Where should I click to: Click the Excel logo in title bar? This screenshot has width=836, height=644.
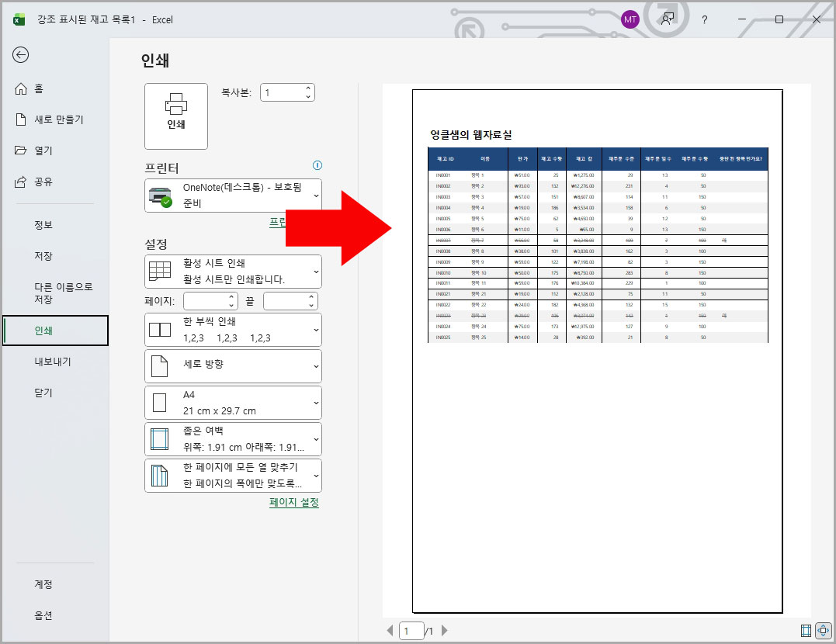pyautogui.click(x=19, y=19)
